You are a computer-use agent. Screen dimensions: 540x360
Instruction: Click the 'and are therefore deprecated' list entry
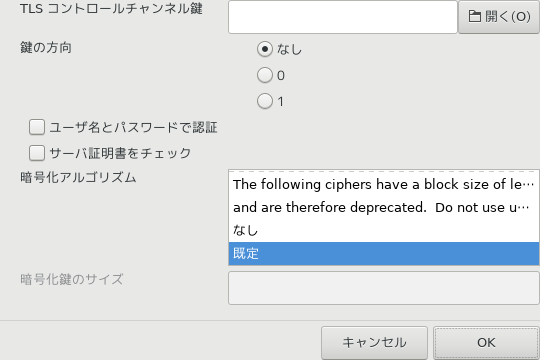coord(384,207)
